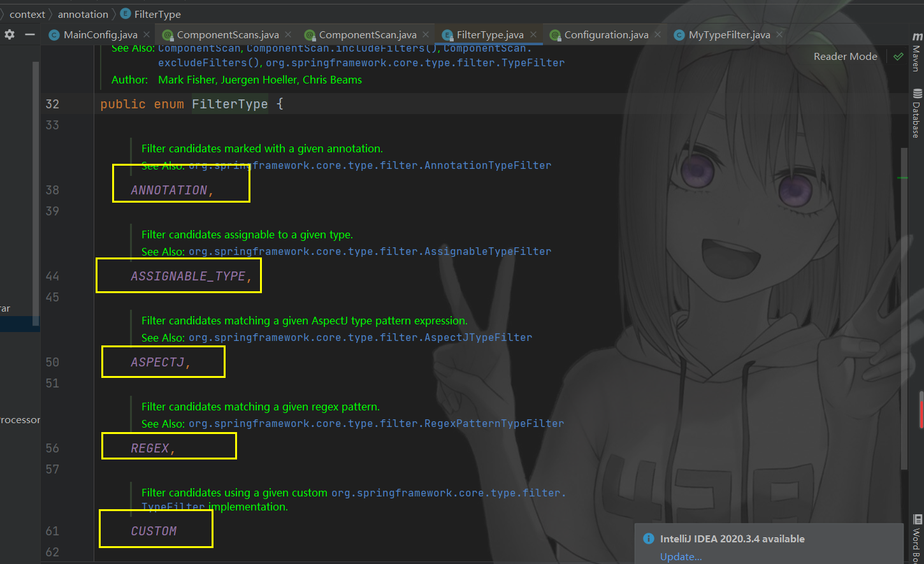Click MainConfig.java class icon
This screenshot has height=564, width=924.
[54, 35]
